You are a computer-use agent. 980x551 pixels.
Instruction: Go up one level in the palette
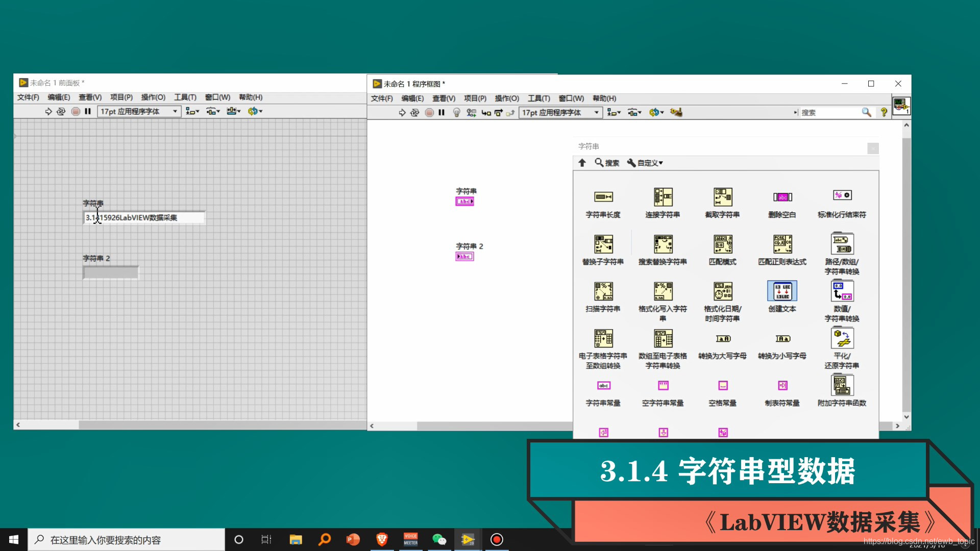tap(582, 163)
